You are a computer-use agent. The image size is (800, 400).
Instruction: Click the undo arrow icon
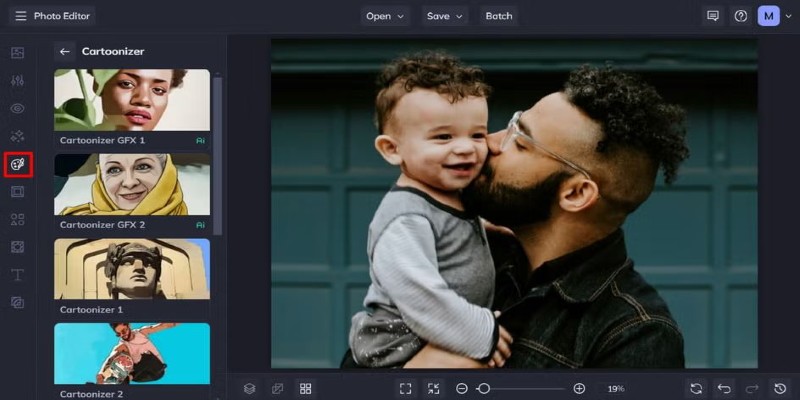[x=724, y=388]
